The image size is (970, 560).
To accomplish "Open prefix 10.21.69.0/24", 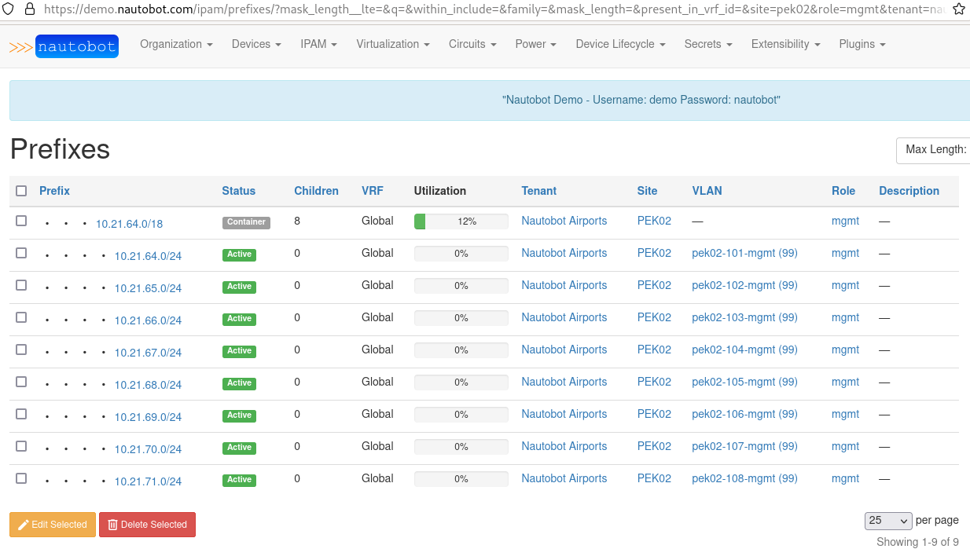I will 148,417.
